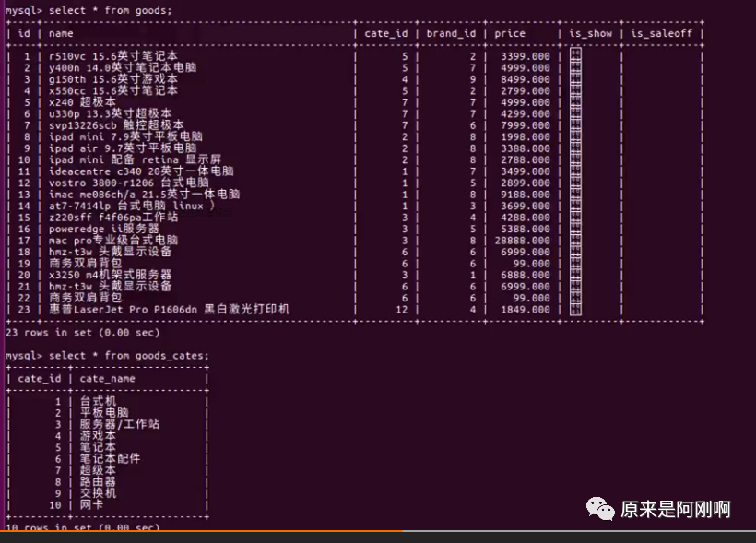Click the price value '8499.000'
The width and height of the screenshot is (756, 543).
pyautogui.click(x=526, y=79)
